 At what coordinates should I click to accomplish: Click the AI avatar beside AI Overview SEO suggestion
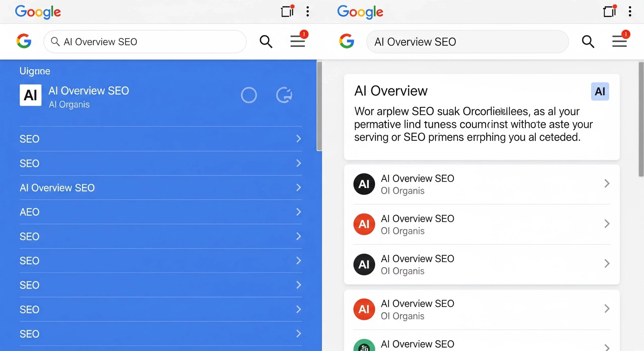pyautogui.click(x=30, y=95)
